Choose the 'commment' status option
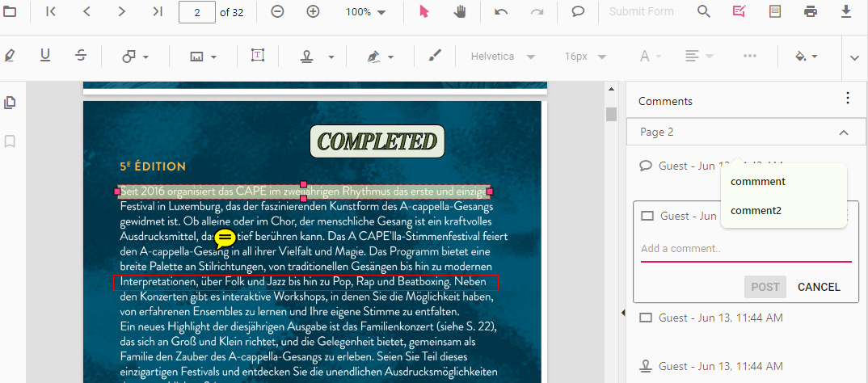Viewport: 868px width, 383px height. [x=758, y=182]
